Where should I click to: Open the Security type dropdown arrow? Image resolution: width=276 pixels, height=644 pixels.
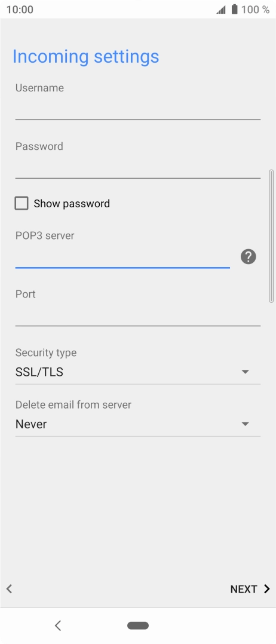coord(245,372)
